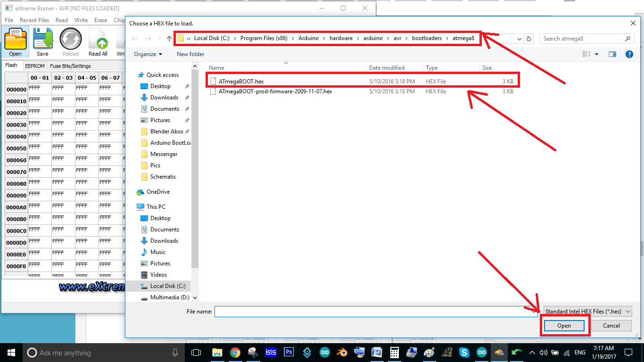Toggle the preview pane button
Viewport: 644px width, 362px height.
pyautogui.click(x=612, y=54)
